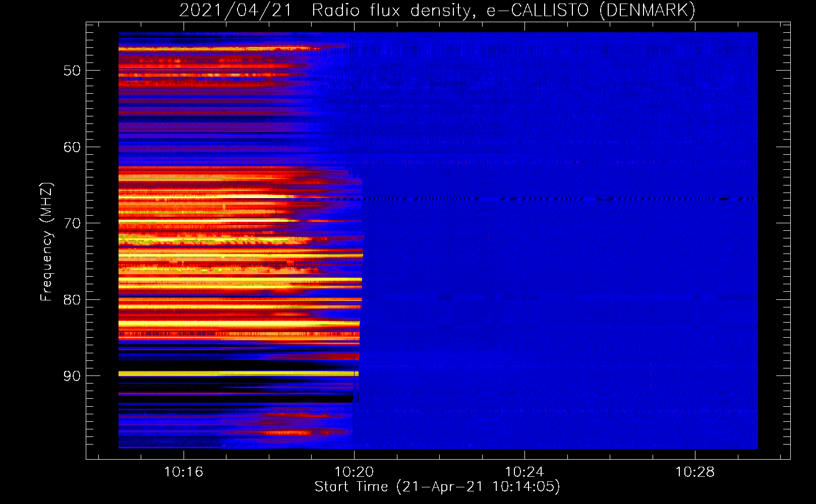Viewport: 816px width, 504px height.
Task: Click the '10:20' time tick label
Action: click(x=354, y=472)
